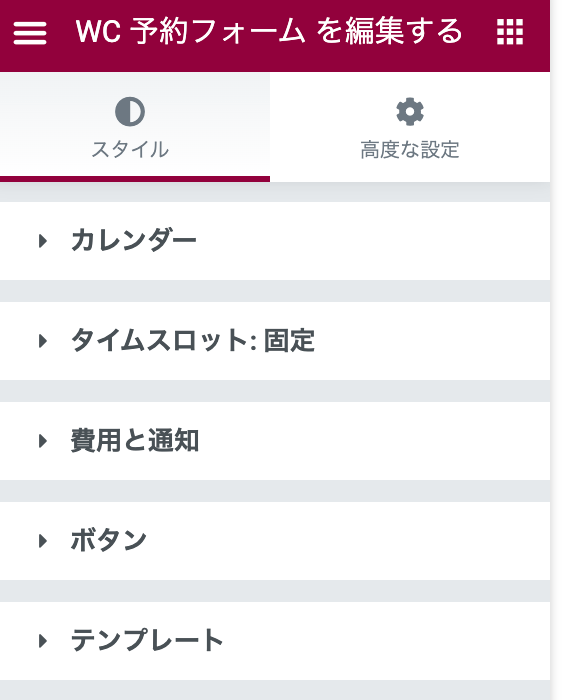The height and width of the screenshot is (700, 562).
Task: Switch to the 高度な設定 tab label
Action: [x=410, y=150]
